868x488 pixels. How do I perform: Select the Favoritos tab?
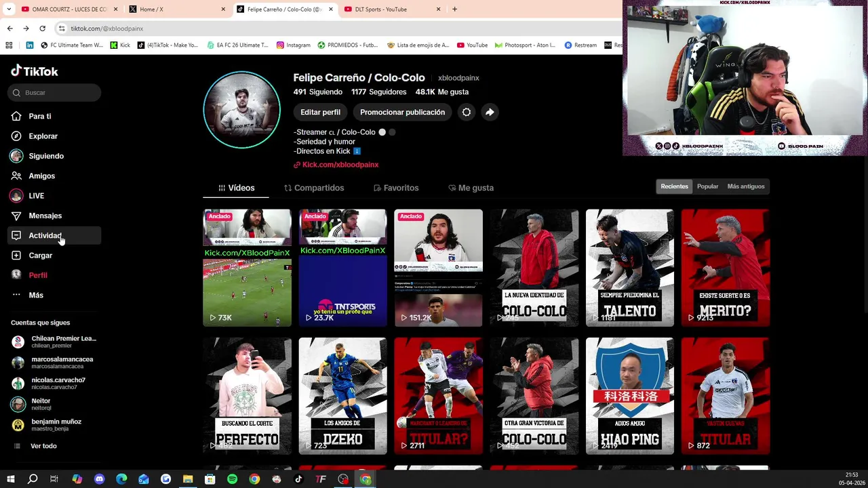click(x=396, y=188)
